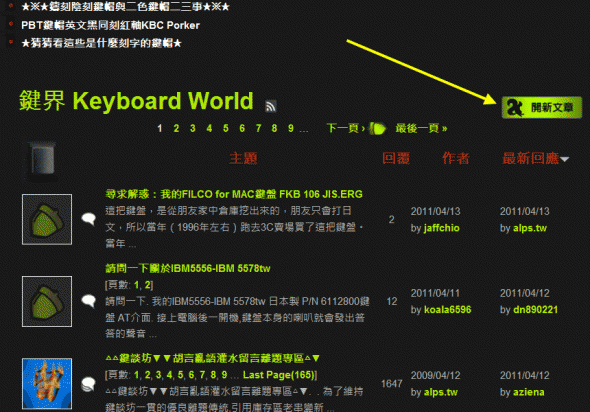The width and height of the screenshot is (590, 412).
Task: Click the acorn avatar of IBM5556 thread
Action: pos(47,301)
